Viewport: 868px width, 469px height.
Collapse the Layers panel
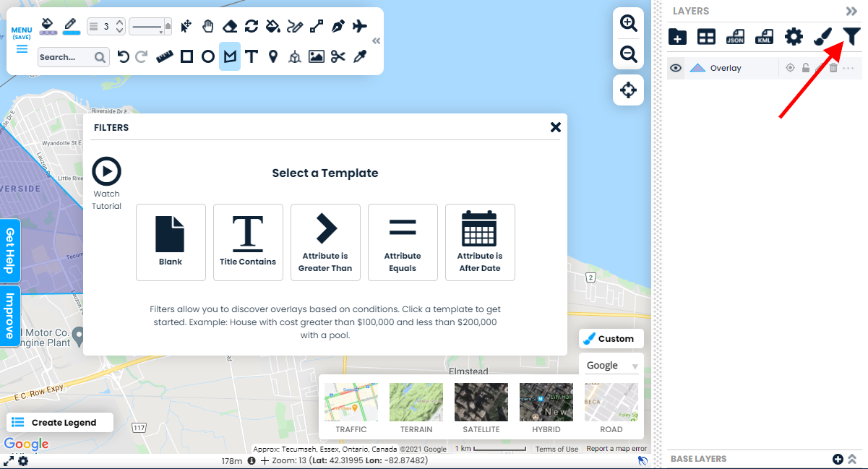tap(851, 11)
